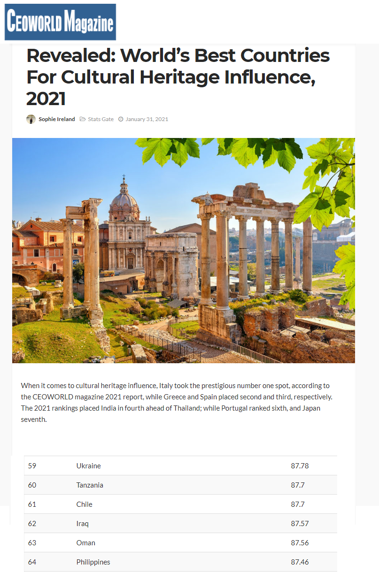
Task: Select the Philippines country cell
Action: (93, 562)
